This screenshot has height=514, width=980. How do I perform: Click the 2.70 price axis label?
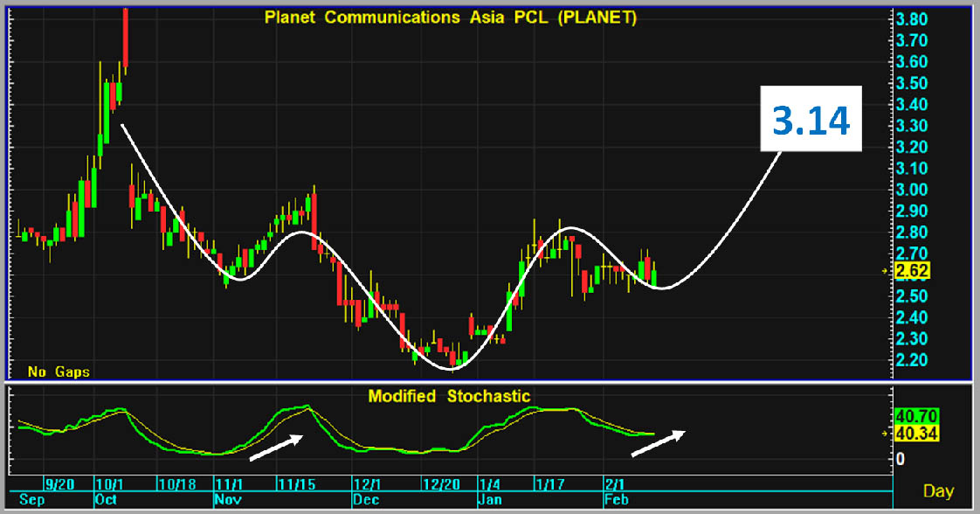pos(911,254)
